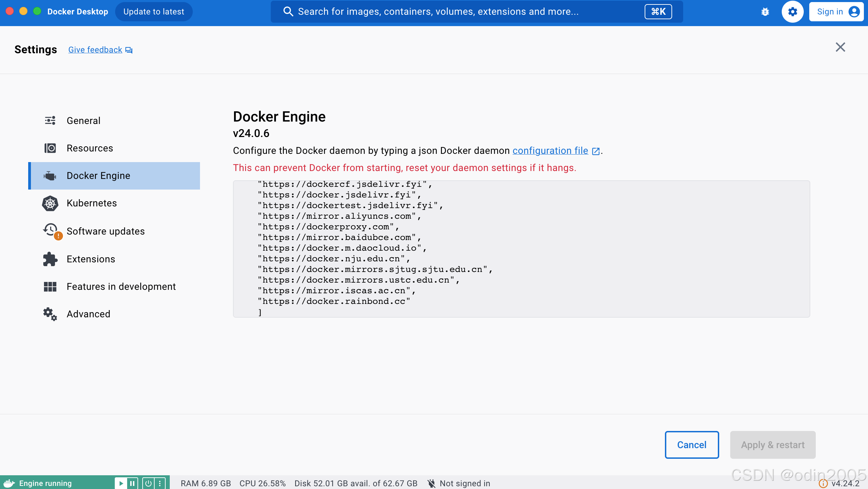Click the settings gear icon in header
The image size is (868, 489).
[792, 12]
